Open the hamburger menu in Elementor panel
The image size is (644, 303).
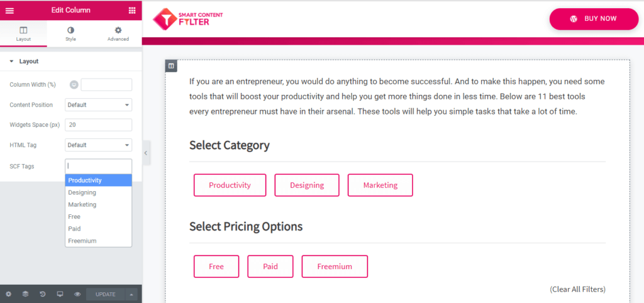point(9,10)
